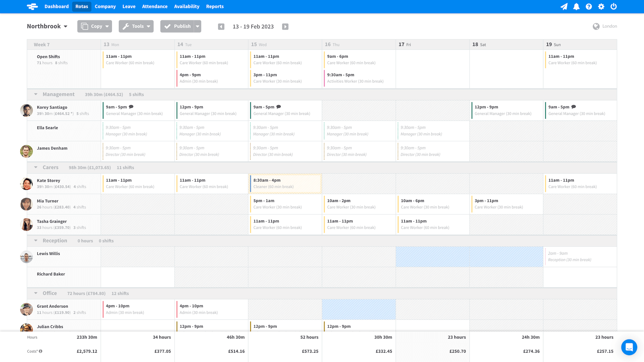Select Kate Storey's highlighted Cleaner shift on Wednesday
The height and width of the screenshot is (362, 644).
285,183
